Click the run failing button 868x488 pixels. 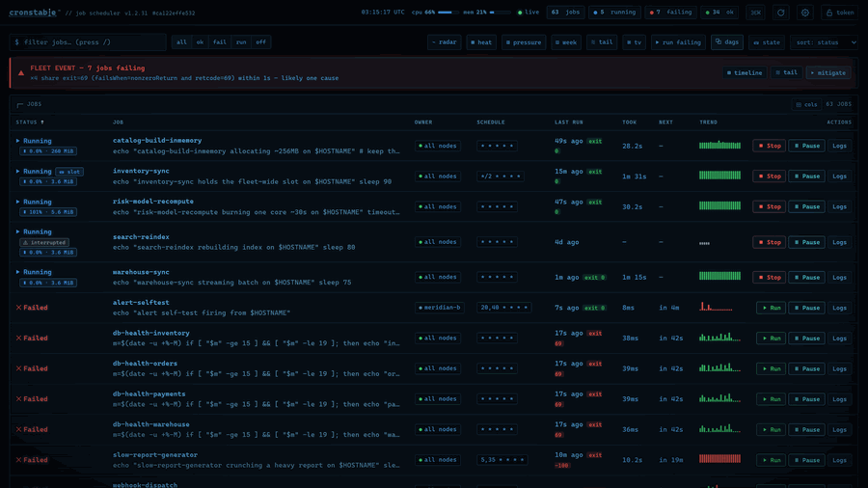coord(678,42)
